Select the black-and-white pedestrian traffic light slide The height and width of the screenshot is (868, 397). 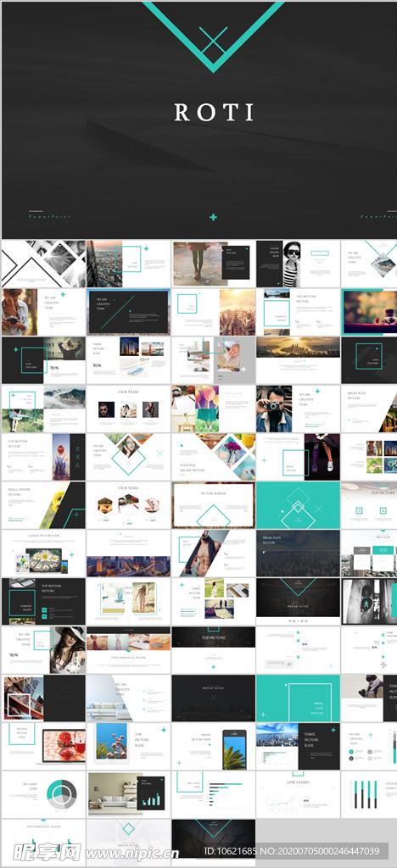(x=369, y=601)
